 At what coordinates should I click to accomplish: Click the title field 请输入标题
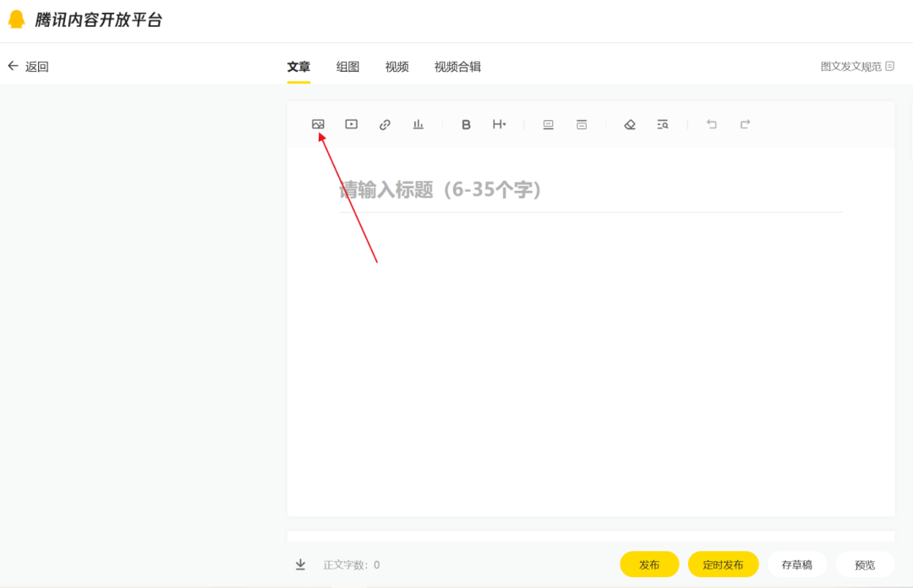590,190
